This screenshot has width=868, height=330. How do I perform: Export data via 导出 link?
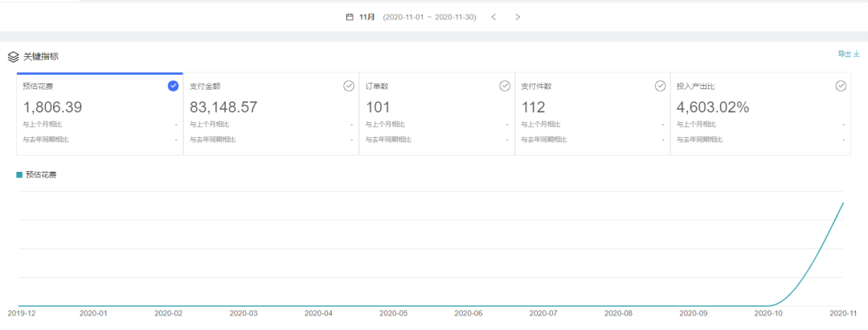point(848,54)
